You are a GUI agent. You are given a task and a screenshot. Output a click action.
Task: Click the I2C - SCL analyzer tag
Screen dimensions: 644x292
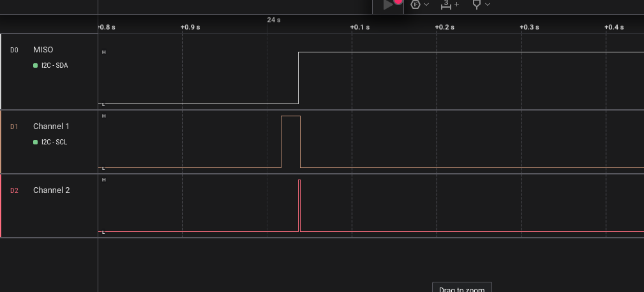pos(54,142)
